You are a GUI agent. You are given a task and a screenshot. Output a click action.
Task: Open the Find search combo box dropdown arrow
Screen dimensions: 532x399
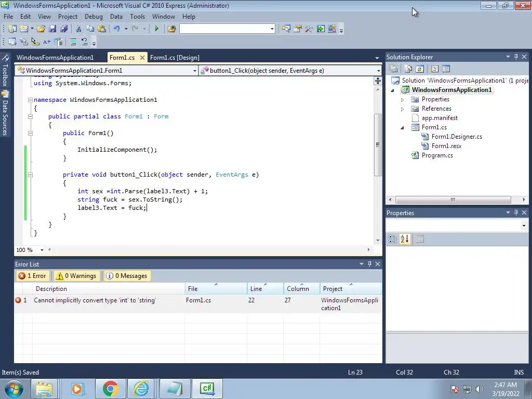pos(272,29)
